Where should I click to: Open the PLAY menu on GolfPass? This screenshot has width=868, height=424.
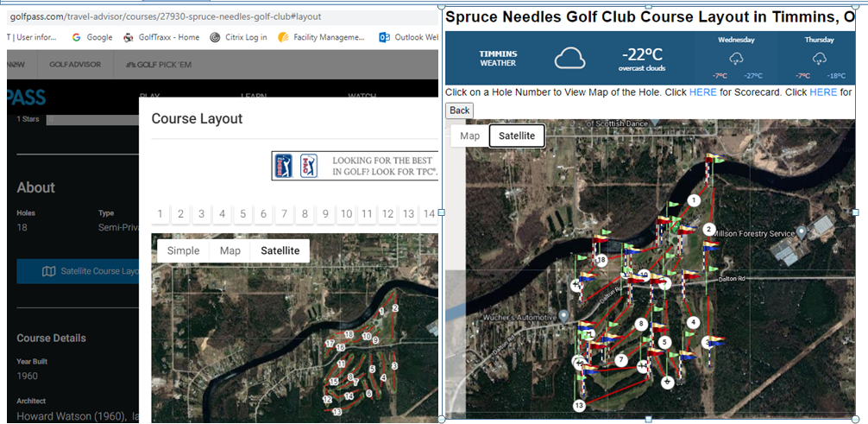pos(149,97)
